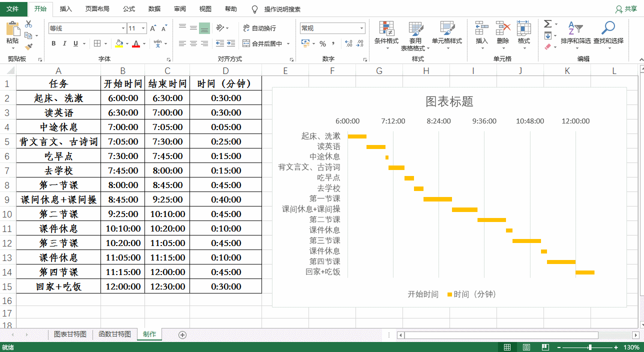Toggle center text horizontally
644x352 pixels.
tap(193, 44)
